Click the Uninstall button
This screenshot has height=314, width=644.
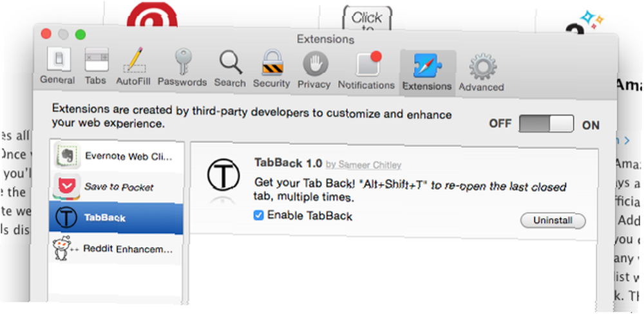[x=553, y=221]
